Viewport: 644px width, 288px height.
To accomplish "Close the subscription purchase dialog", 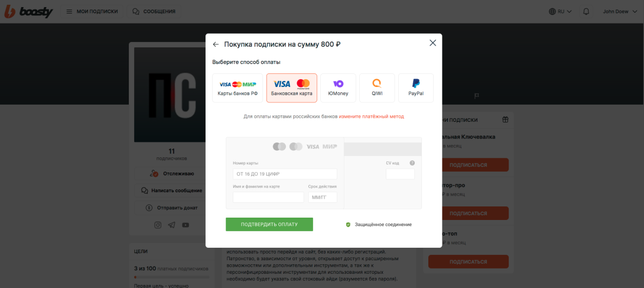I will 432,43.
